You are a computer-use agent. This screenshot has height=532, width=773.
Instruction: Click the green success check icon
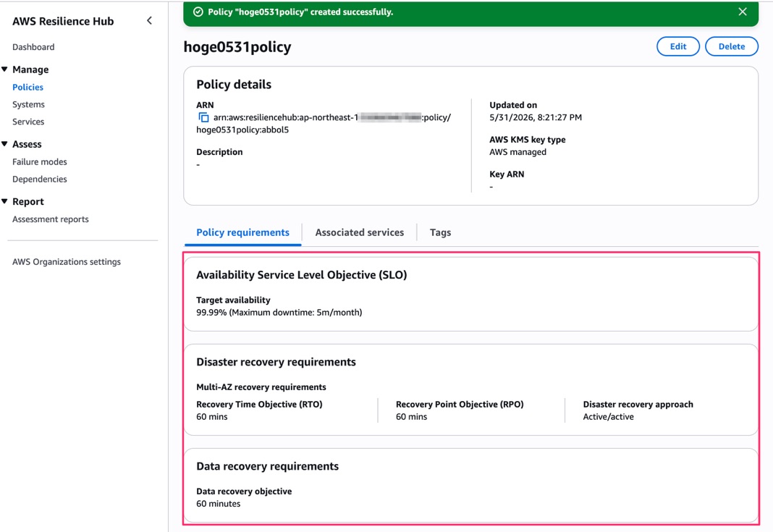point(198,12)
